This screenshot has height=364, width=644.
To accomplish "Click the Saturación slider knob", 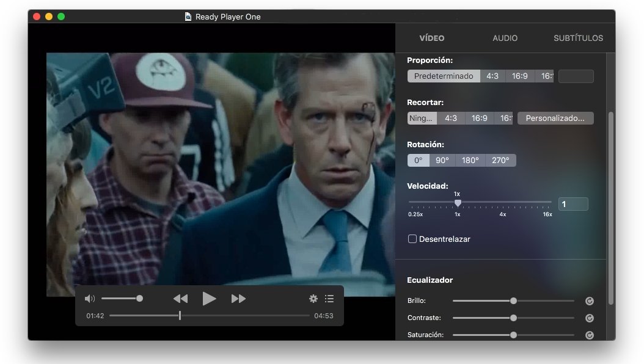I will 513,335.
